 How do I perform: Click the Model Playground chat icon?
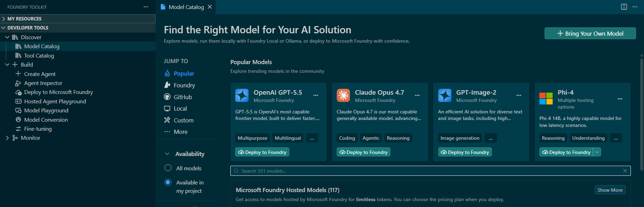[x=18, y=111]
